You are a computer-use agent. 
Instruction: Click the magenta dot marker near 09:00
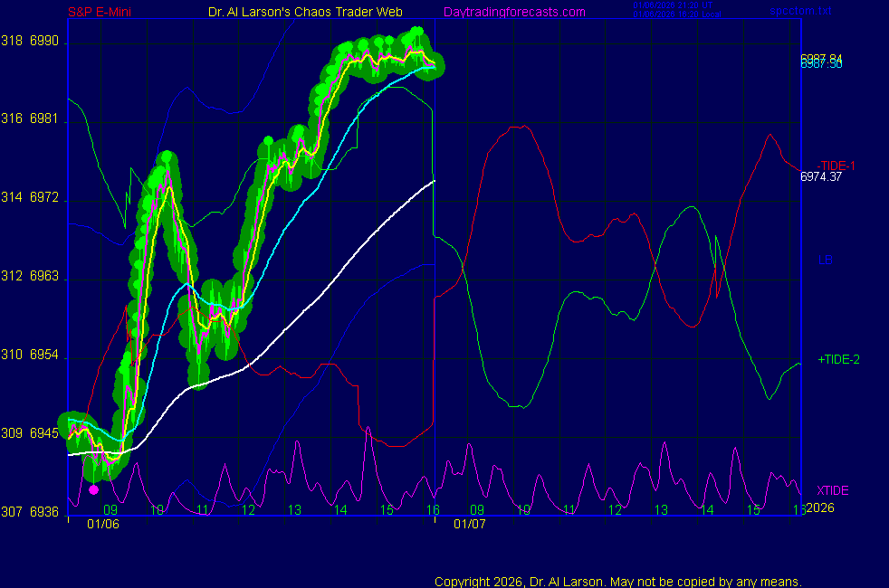(93, 489)
